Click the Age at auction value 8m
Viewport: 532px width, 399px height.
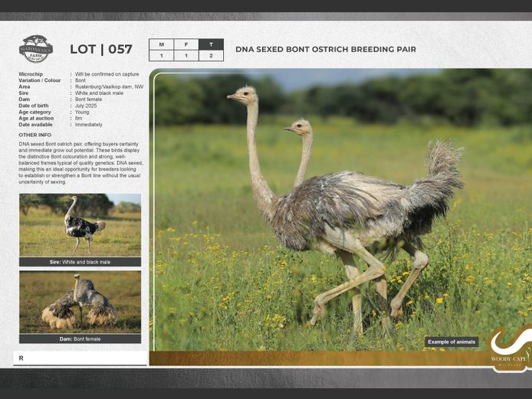click(78, 118)
